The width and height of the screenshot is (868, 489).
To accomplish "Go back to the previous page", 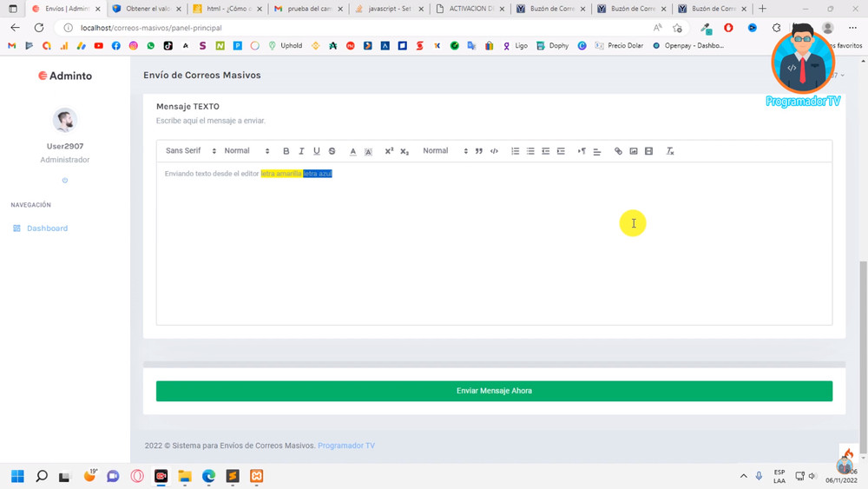I will point(15,28).
